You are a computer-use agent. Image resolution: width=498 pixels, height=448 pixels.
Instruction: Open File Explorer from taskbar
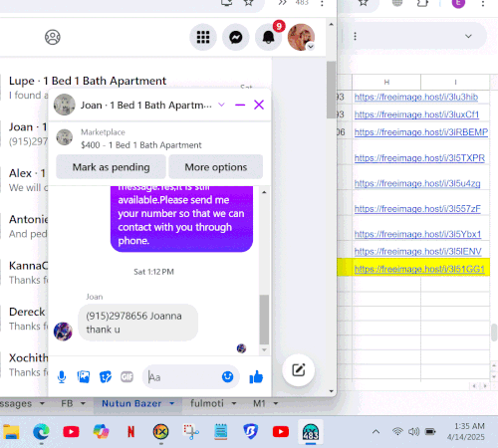(x=11, y=432)
